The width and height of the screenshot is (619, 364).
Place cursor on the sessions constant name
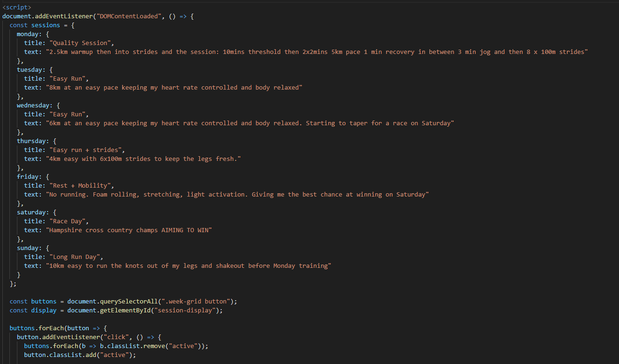pos(46,25)
